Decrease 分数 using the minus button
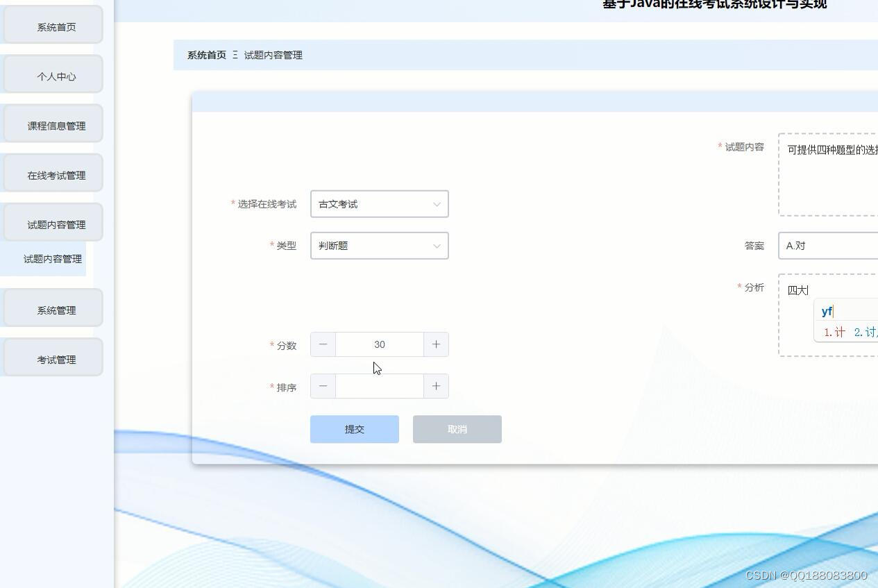Screen dimensions: 878x588 322,344
